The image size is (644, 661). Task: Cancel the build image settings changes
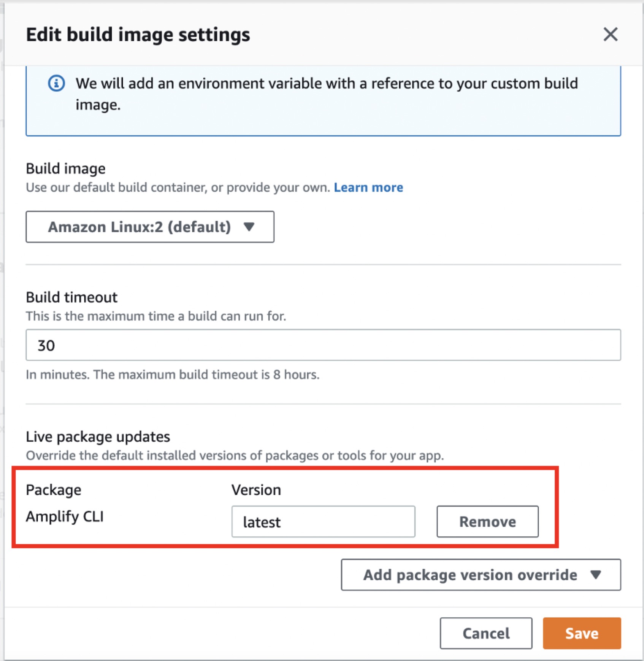[486, 633]
